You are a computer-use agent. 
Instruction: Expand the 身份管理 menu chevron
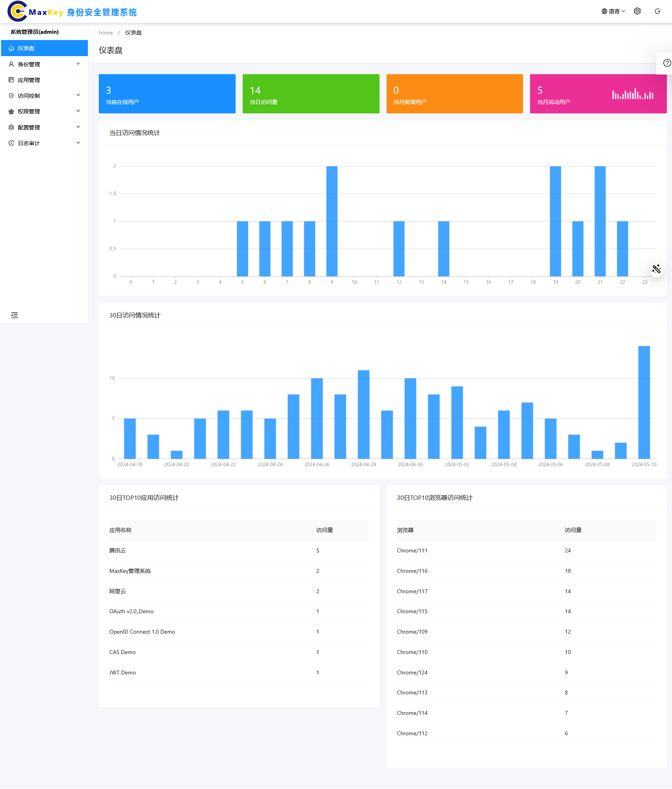pos(78,64)
